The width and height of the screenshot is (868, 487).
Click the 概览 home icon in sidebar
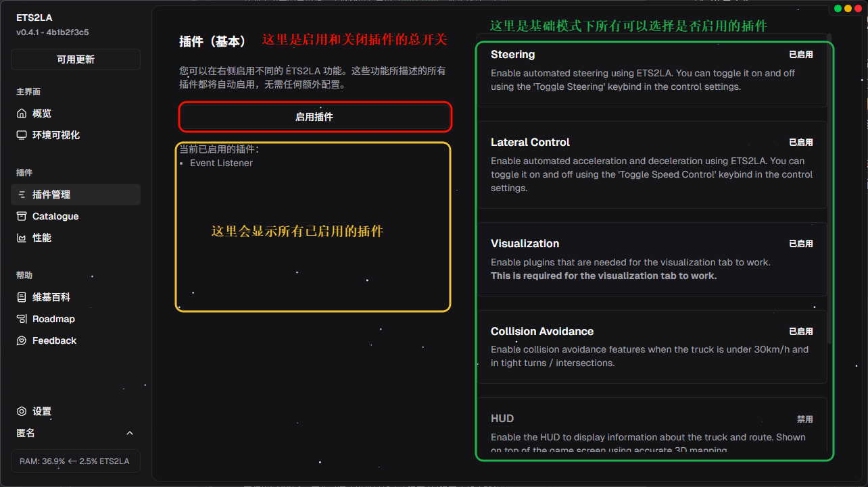click(22, 113)
